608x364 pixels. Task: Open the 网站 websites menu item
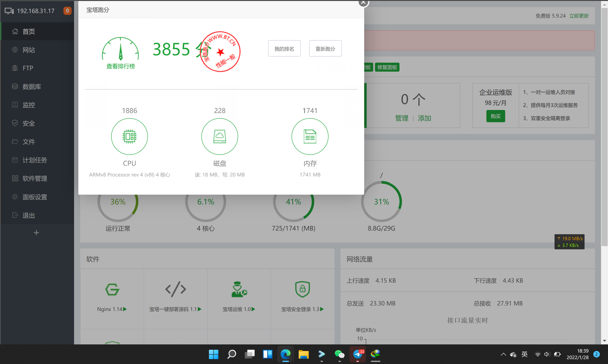tap(37, 50)
